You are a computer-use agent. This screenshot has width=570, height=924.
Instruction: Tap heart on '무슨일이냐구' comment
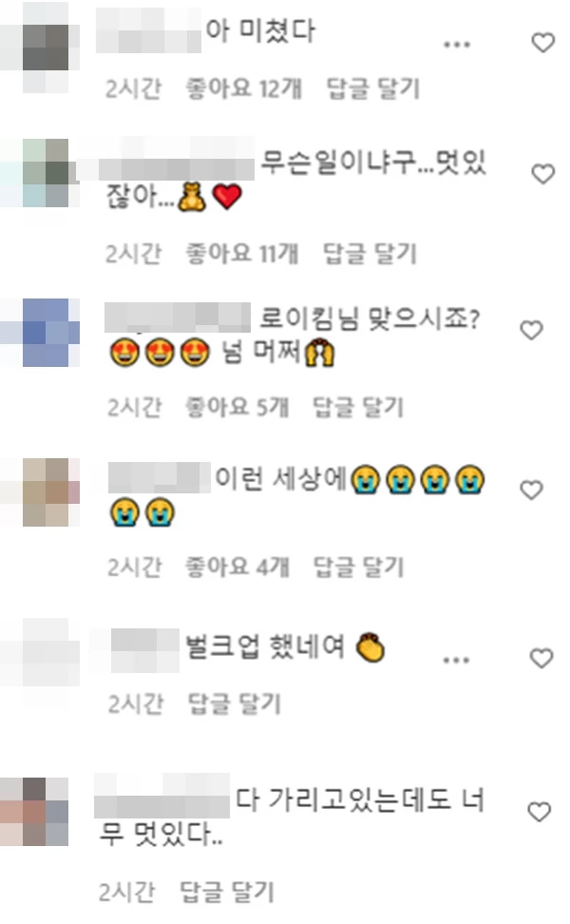point(542,174)
